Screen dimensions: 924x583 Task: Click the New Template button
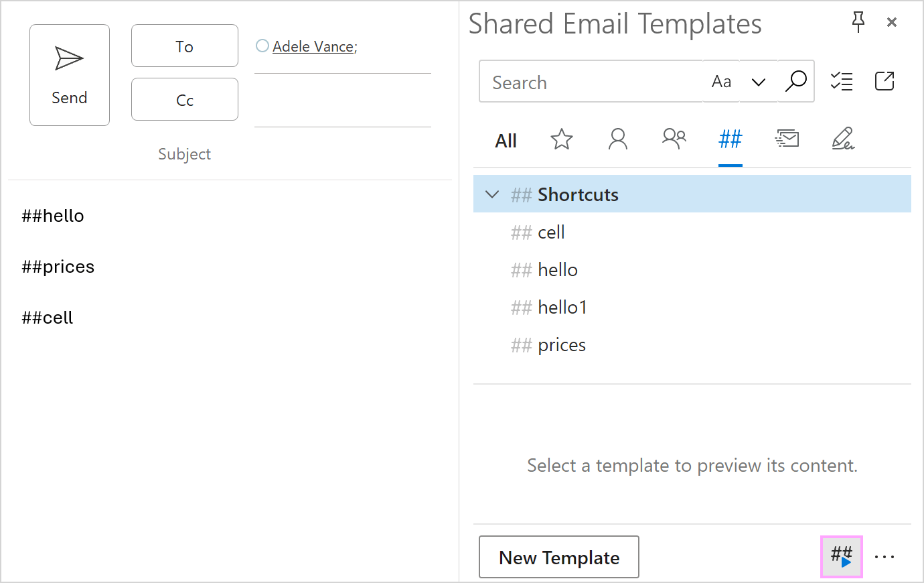coord(559,557)
